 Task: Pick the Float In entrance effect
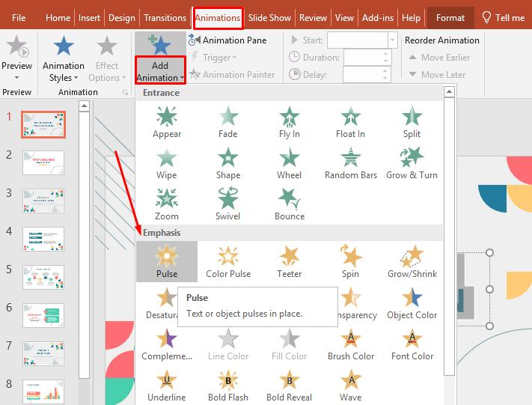tap(350, 122)
